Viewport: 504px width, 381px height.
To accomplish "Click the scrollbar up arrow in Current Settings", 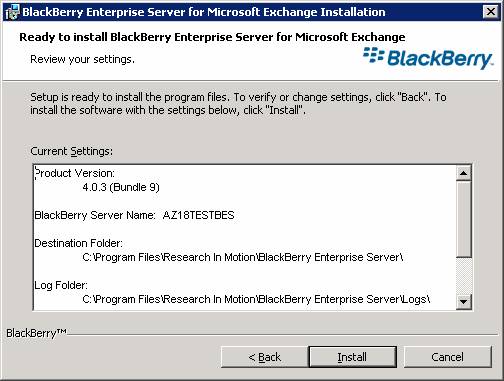I will coord(463,173).
